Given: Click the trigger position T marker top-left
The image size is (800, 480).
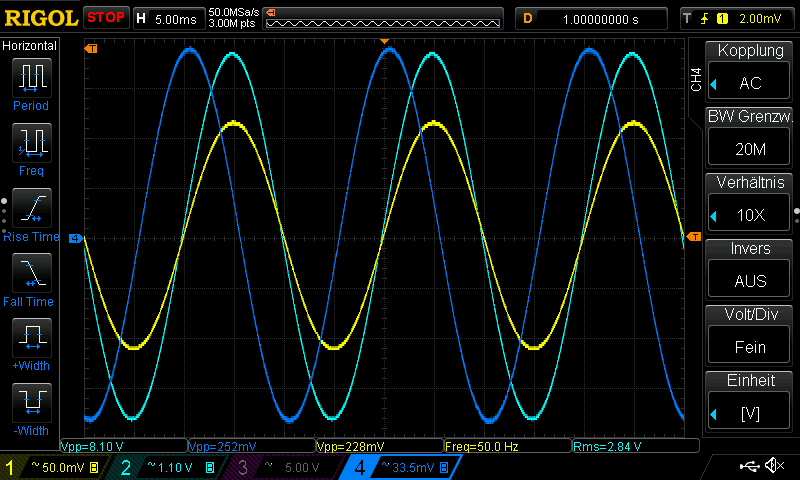Looking at the screenshot, I should [91, 48].
